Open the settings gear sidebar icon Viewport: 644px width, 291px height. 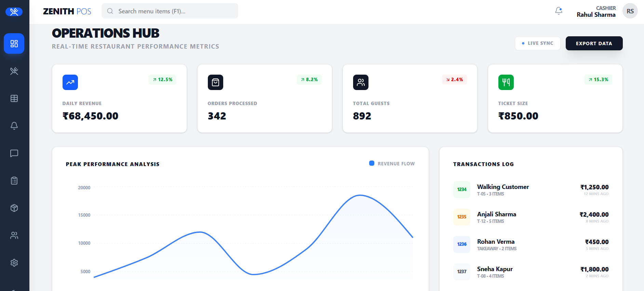coord(14,263)
